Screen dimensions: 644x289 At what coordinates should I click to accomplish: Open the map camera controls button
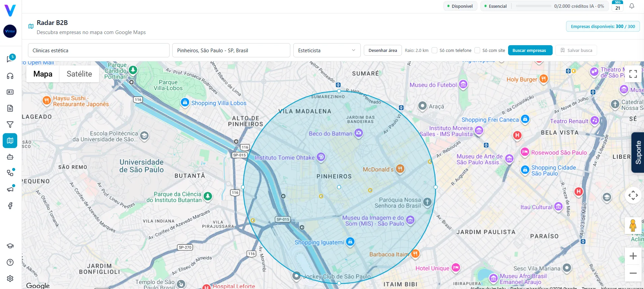[633, 195]
